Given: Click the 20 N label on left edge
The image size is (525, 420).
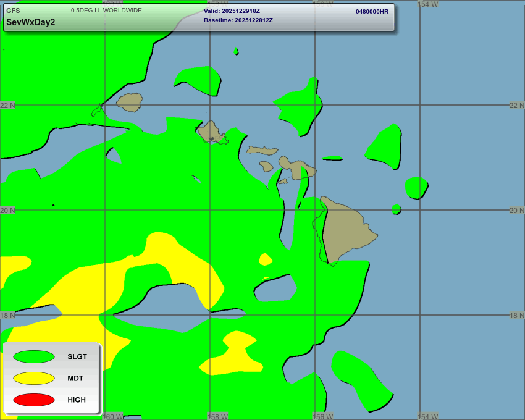Looking at the screenshot, I should coord(8,211).
